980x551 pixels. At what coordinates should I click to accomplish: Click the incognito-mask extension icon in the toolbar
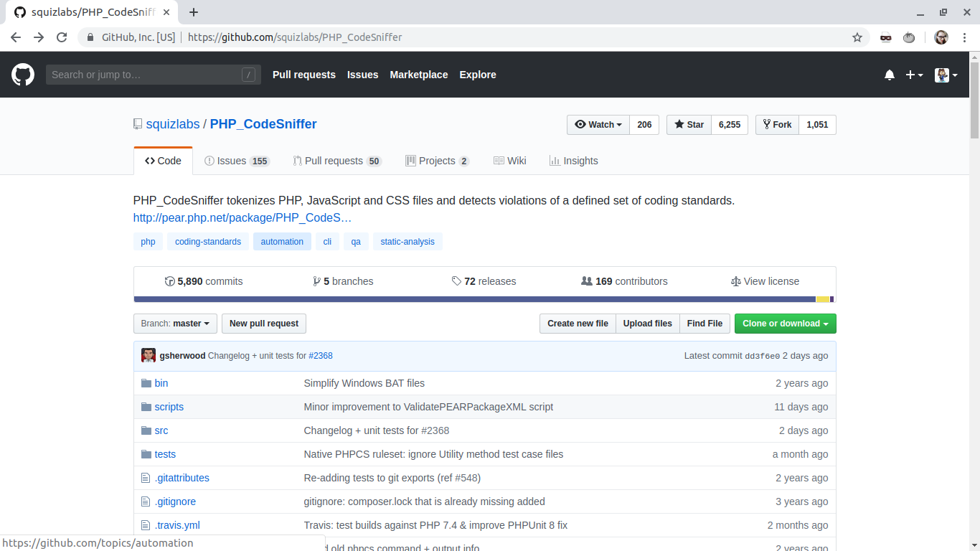click(x=886, y=37)
